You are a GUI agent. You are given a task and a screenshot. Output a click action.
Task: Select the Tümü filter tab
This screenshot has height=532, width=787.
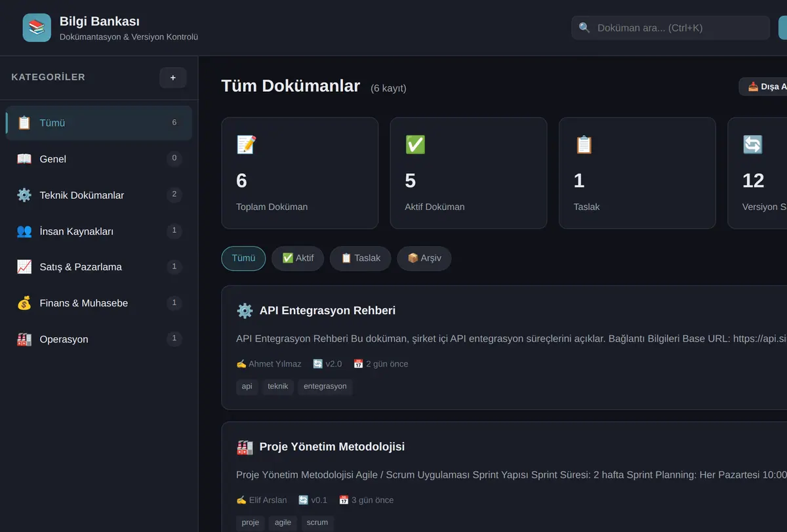[x=243, y=258]
